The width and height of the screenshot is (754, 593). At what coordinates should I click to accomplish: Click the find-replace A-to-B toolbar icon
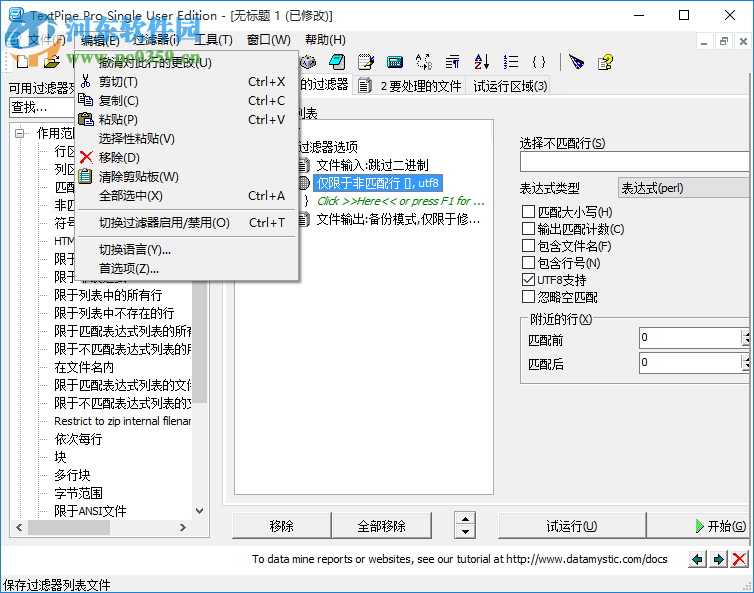click(x=424, y=62)
